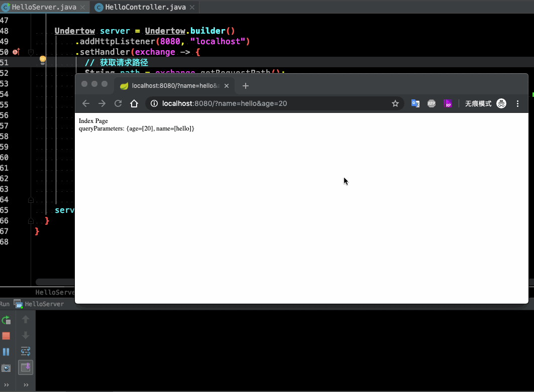Open a new browser tab
This screenshot has height=392, width=534.
[246, 86]
